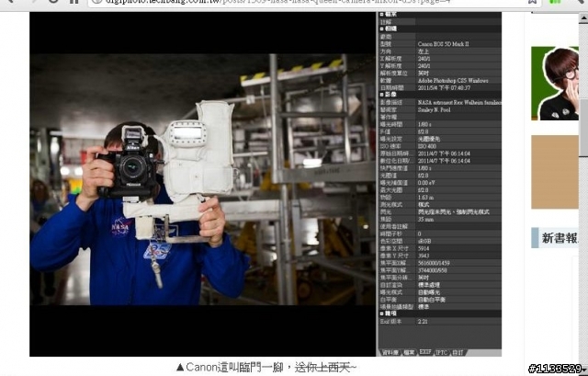Switch to the 檔案 tab at panel bottom
Viewport: 588px width, 376px height.
click(409, 352)
